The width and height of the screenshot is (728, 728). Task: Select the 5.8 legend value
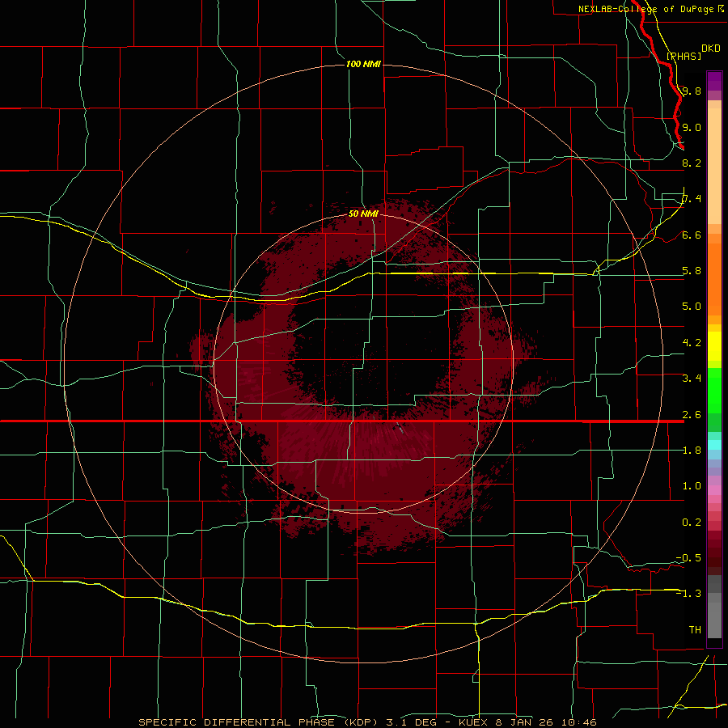coord(692,271)
